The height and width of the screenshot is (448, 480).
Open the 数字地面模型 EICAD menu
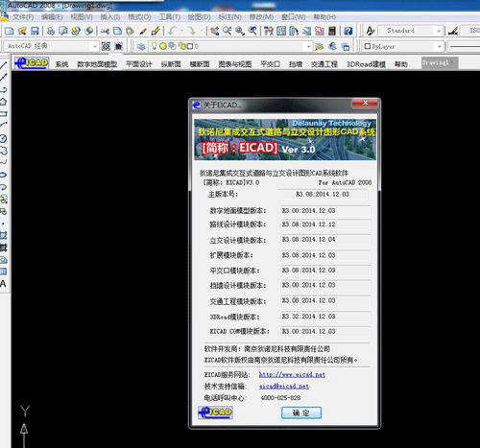(97, 64)
